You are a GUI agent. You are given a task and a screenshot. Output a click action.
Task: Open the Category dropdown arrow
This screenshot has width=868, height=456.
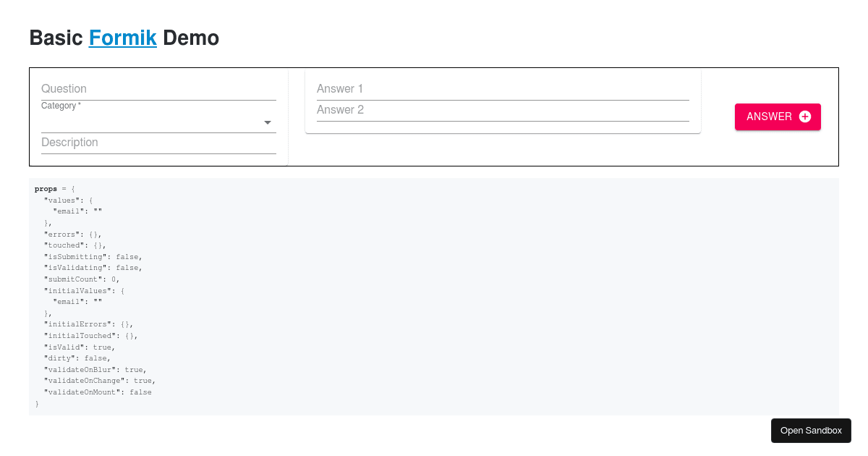pos(267,122)
